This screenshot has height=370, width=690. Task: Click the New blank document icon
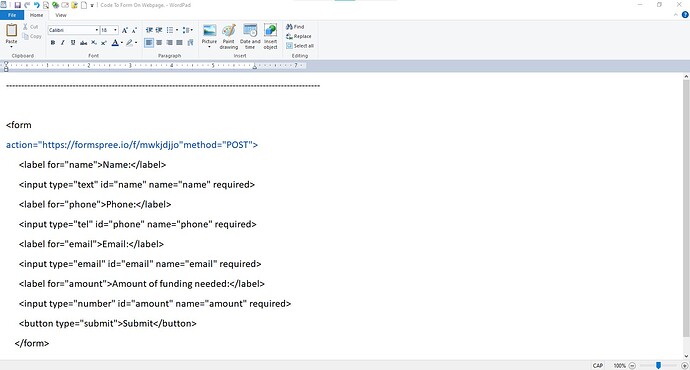pyautogui.click(x=84, y=5)
